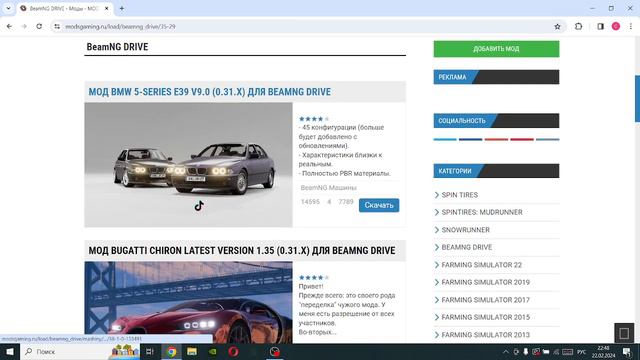Switch to Chrome on the taskbar
Screen dimensions: 640x360
[x=171, y=351]
